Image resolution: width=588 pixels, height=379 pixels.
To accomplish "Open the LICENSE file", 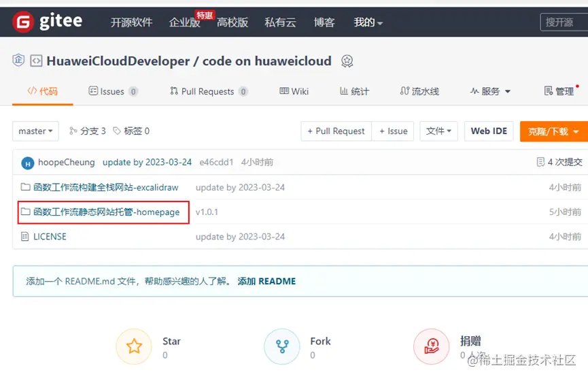I will coord(50,236).
